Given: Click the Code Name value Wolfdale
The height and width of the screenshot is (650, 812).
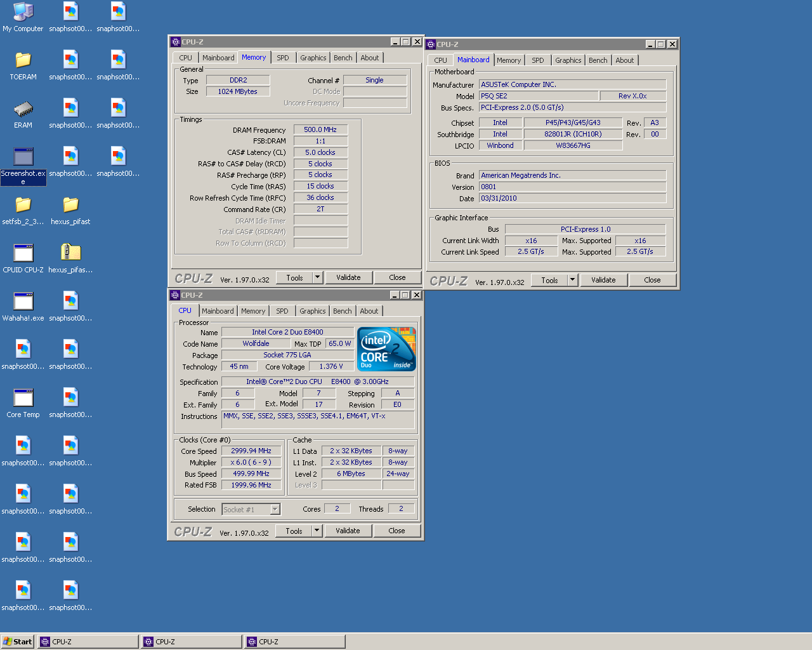Looking at the screenshot, I should [256, 343].
